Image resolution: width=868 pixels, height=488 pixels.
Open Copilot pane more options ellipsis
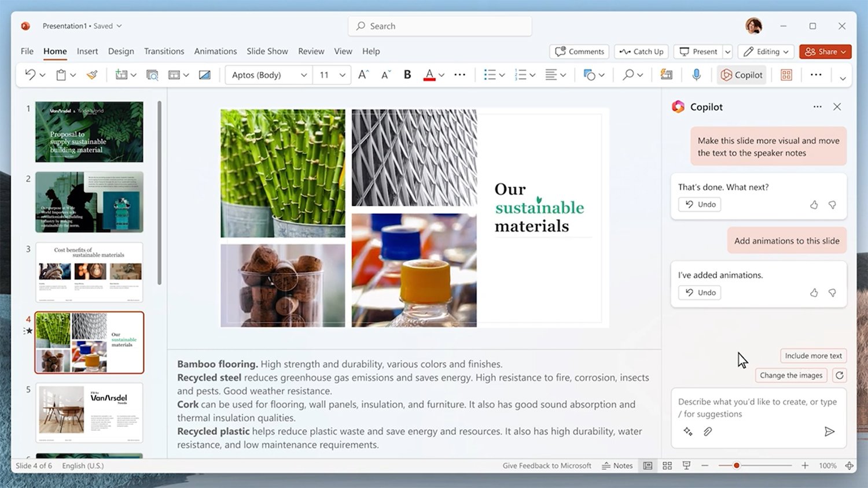pos(817,106)
